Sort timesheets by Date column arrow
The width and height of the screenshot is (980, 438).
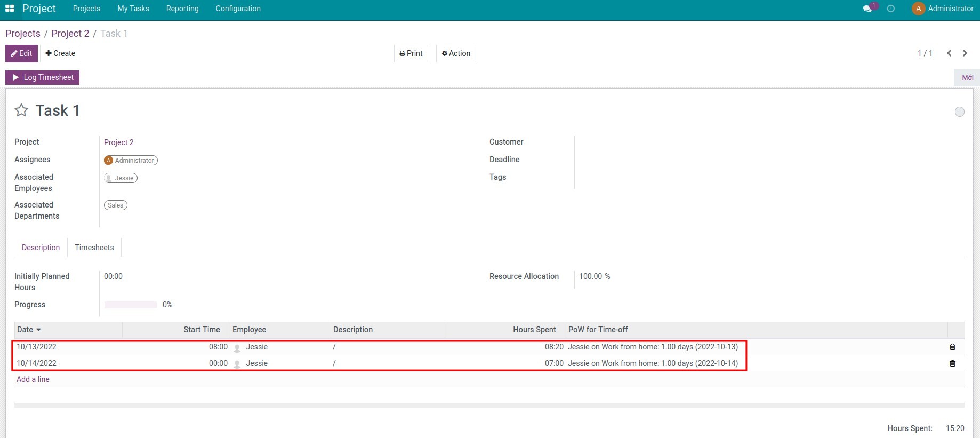coord(38,330)
